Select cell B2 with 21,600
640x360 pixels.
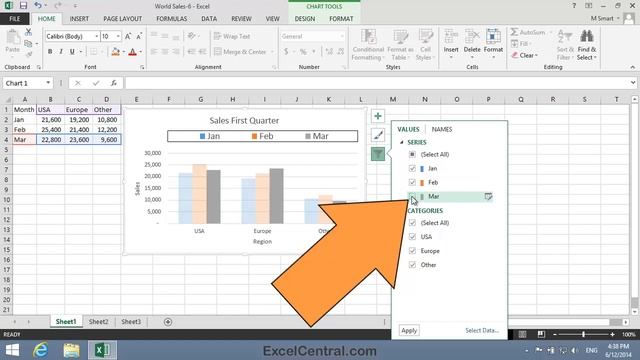pyautogui.click(x=51, y=120)
